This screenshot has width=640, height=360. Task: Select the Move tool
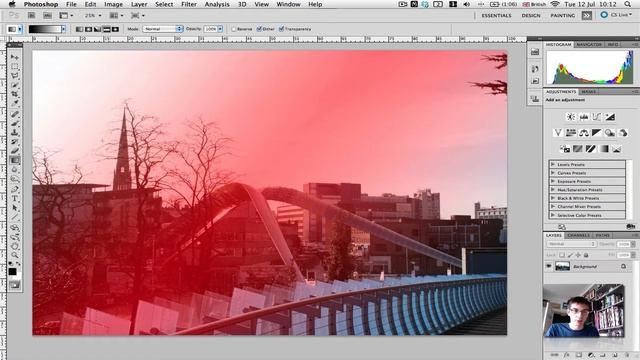[15, 57]
